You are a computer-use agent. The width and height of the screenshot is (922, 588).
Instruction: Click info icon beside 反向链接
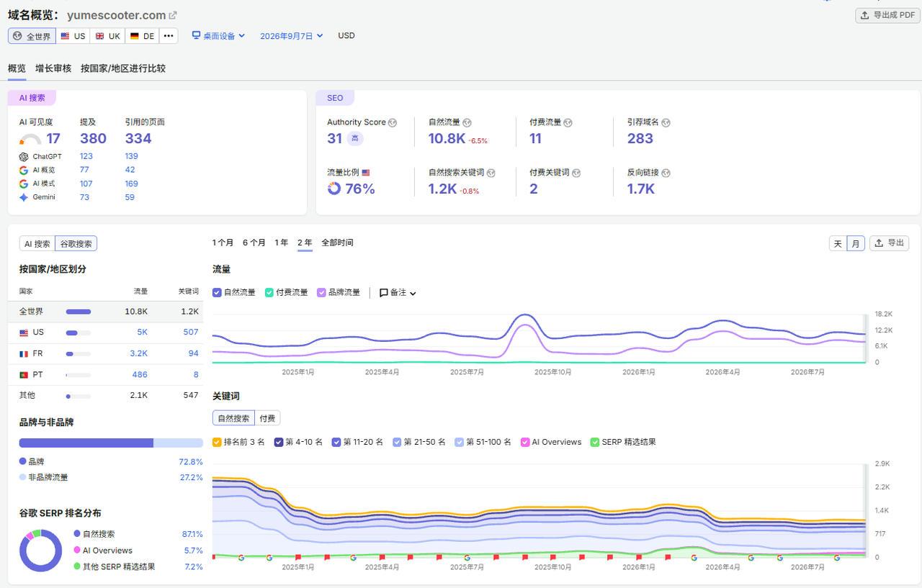tap(666, 173)
